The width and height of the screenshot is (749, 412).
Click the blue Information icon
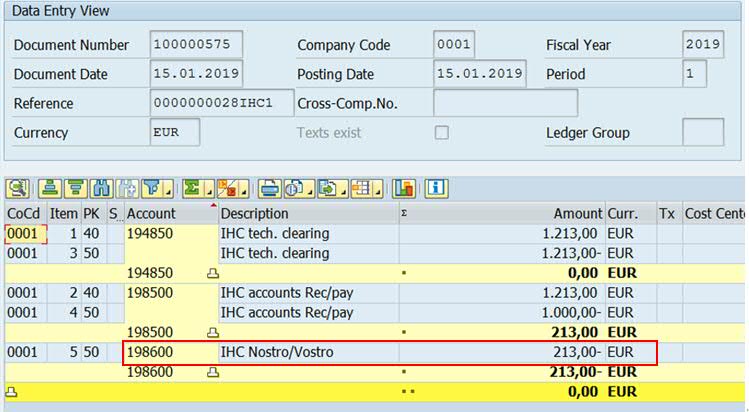(x=437, y=188)
